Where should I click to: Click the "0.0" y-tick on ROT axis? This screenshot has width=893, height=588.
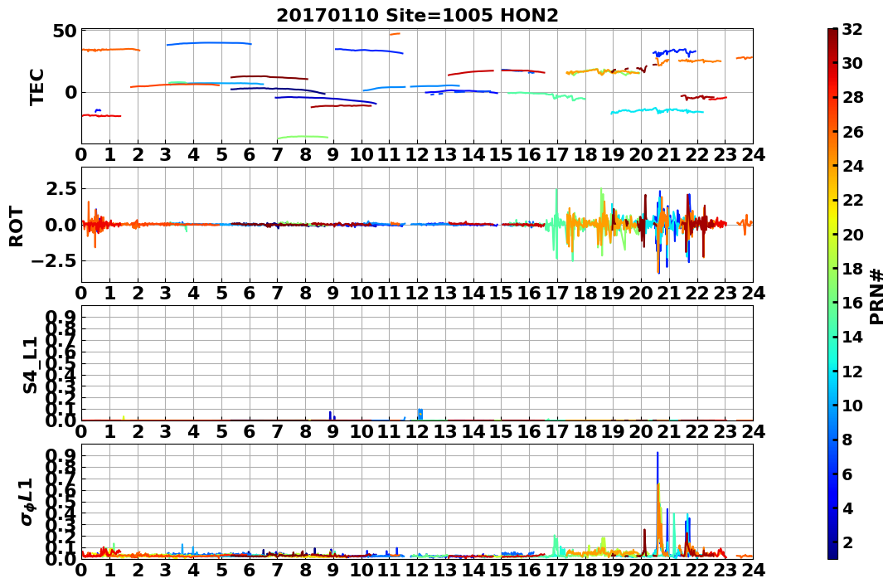[61, 225]
